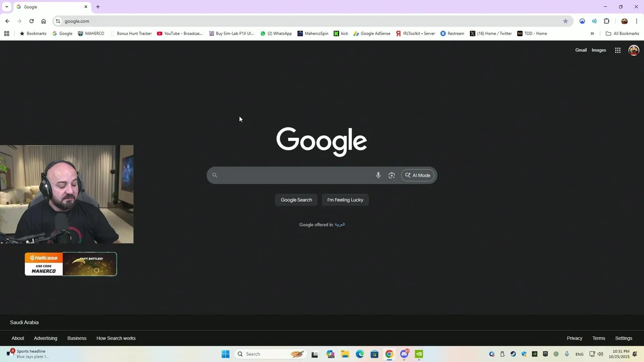
Task: Open the IRLToolkit Server bookmark
Action: [x=415, y=34]
